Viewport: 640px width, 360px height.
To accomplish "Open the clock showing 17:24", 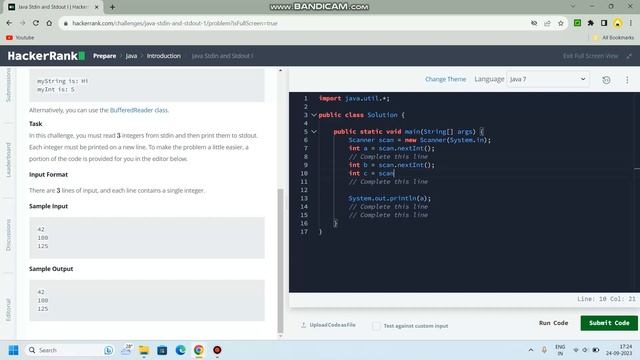I will (x=619, y=350).
